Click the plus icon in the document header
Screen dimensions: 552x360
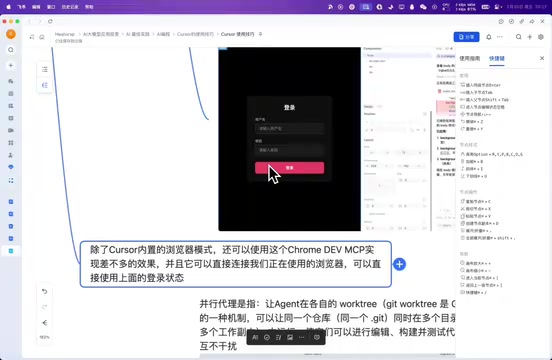coord(529,37)
